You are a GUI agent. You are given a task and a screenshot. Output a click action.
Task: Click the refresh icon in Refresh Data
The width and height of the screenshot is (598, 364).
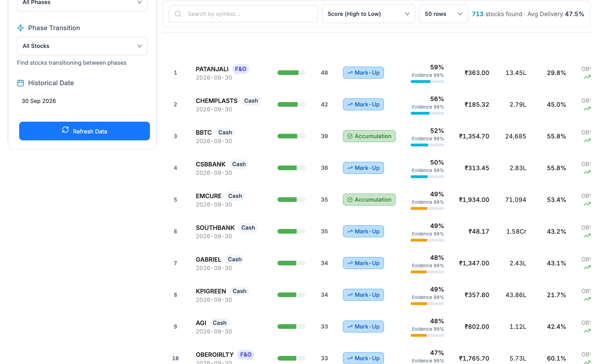[65, 130]
